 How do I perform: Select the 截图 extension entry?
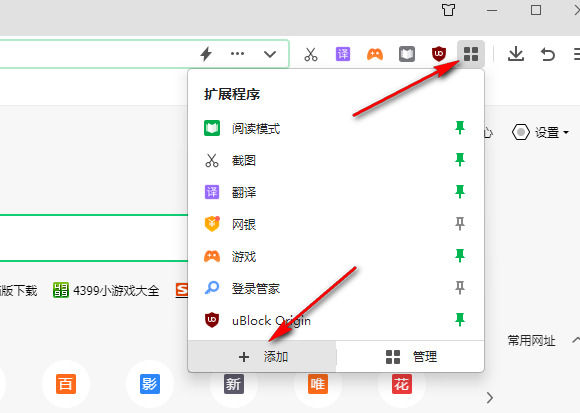click(x=336, y=160)
